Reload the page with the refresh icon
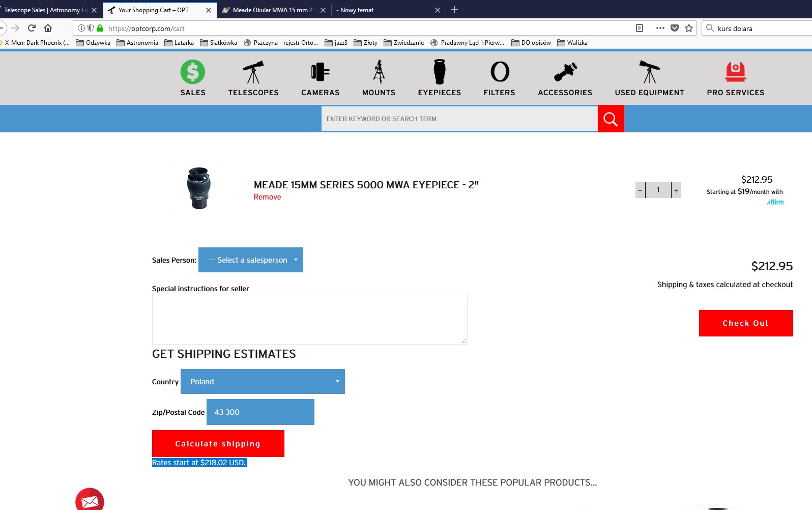The image size is (812, 510). point(32,28)
